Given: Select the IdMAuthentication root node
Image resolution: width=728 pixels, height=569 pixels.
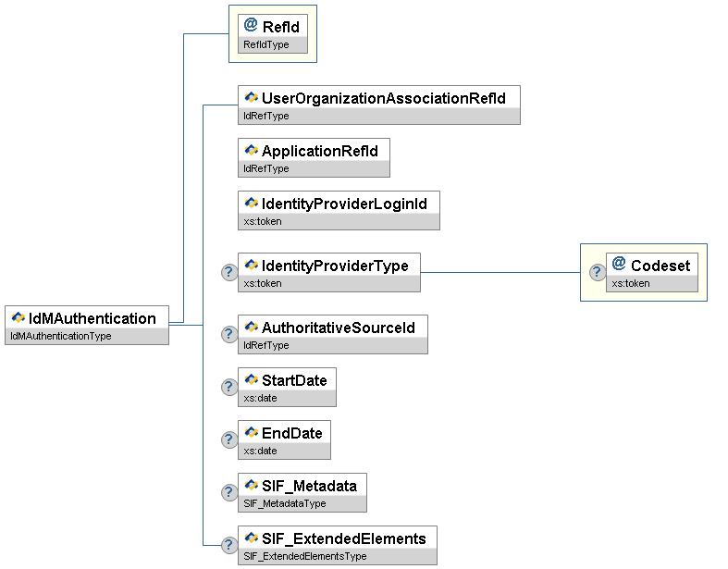Looking at the screenshot, I should pyautogui.click(x=93, y=318).
